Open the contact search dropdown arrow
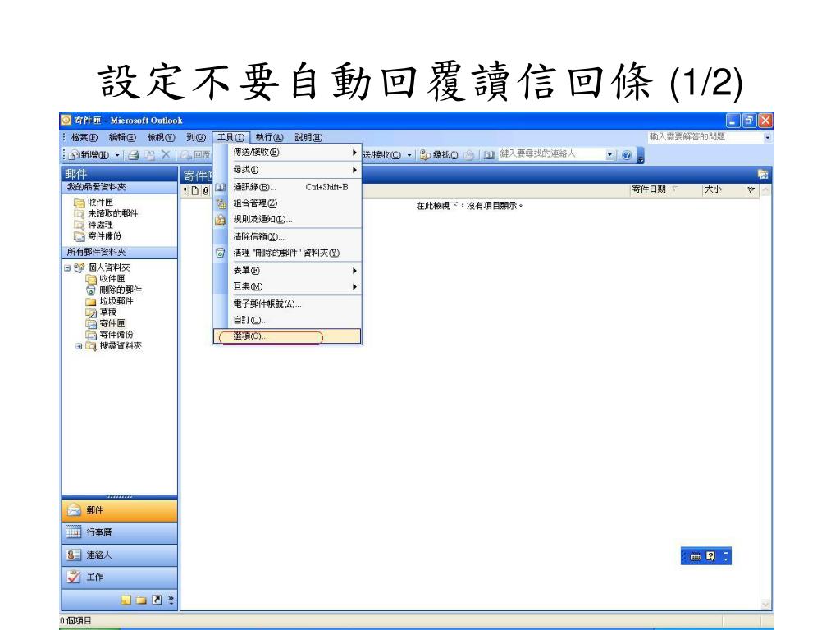The width and height of the screenshot is (840, 630). pyautogui.click(x=609, y=155)
